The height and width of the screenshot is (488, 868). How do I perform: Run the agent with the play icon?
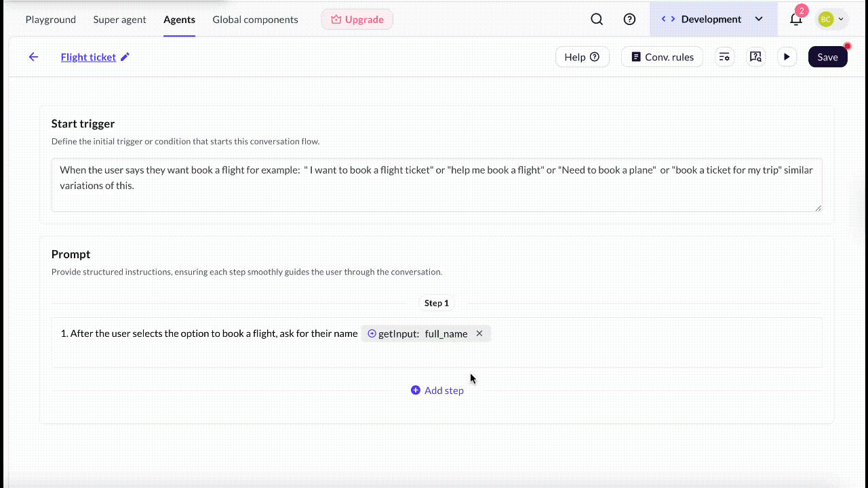pyautogui.click(x=787, y=57)
